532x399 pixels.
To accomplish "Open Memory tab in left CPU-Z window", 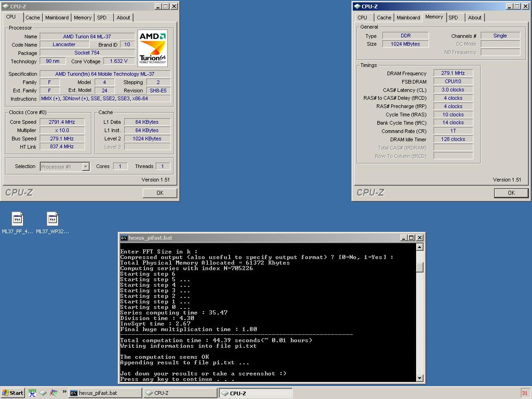I will [x=83, y=18].
